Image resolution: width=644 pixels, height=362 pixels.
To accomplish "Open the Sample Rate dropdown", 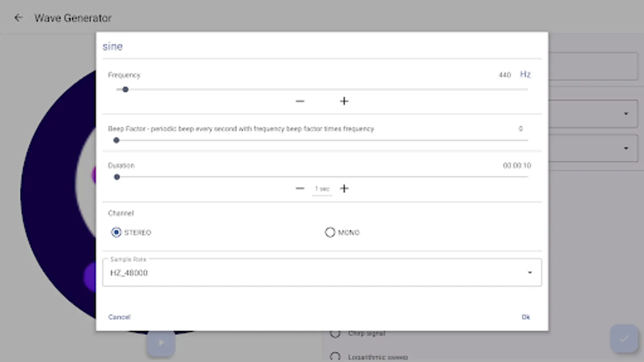I will click(529, 272).
